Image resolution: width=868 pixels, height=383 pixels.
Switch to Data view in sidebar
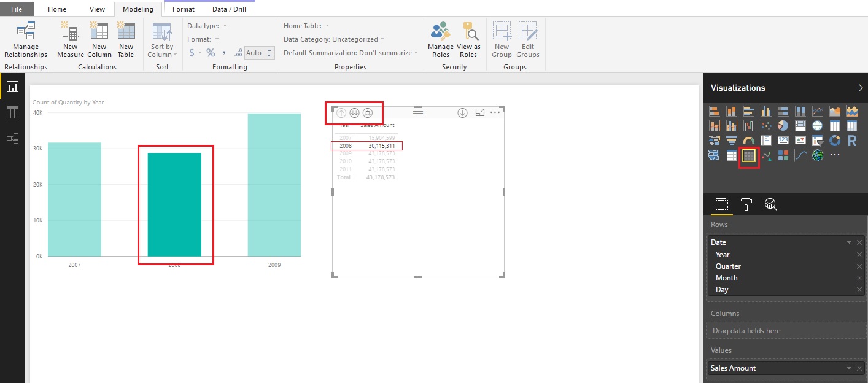click(x=12, y=112)
